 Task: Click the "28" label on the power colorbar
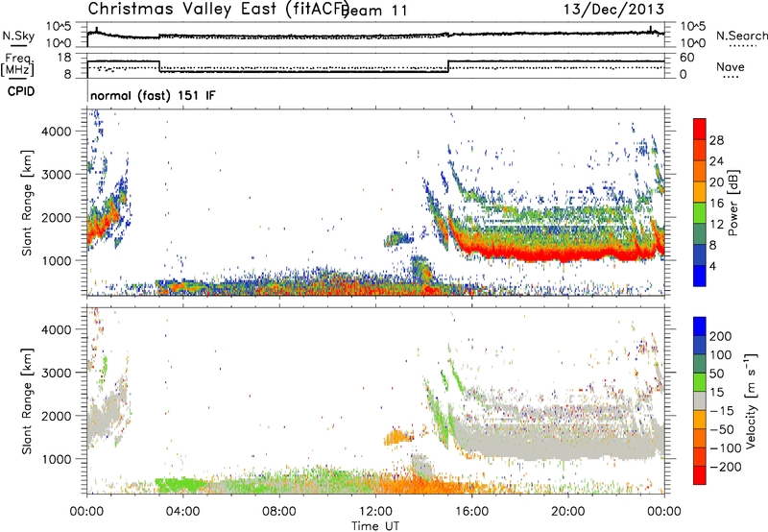click(716, 140)
